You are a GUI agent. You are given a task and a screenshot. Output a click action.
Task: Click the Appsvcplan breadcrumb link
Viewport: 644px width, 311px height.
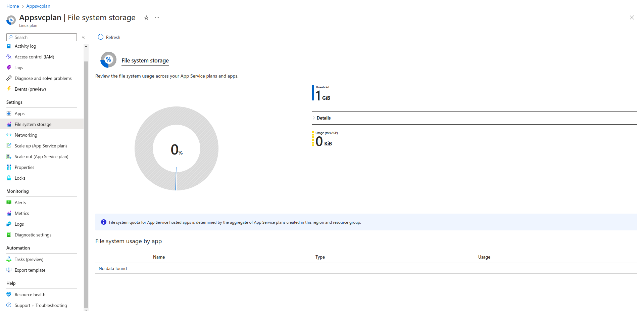coord(38,6)
